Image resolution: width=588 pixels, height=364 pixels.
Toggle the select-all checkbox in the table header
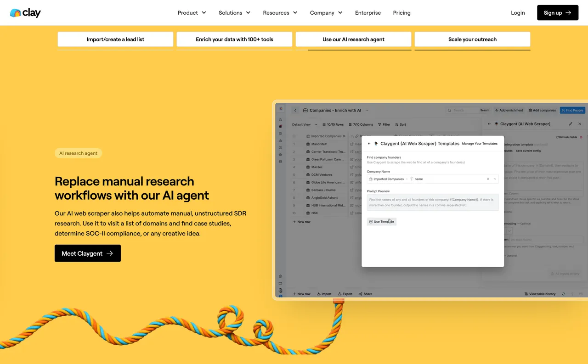click(294, 136)
